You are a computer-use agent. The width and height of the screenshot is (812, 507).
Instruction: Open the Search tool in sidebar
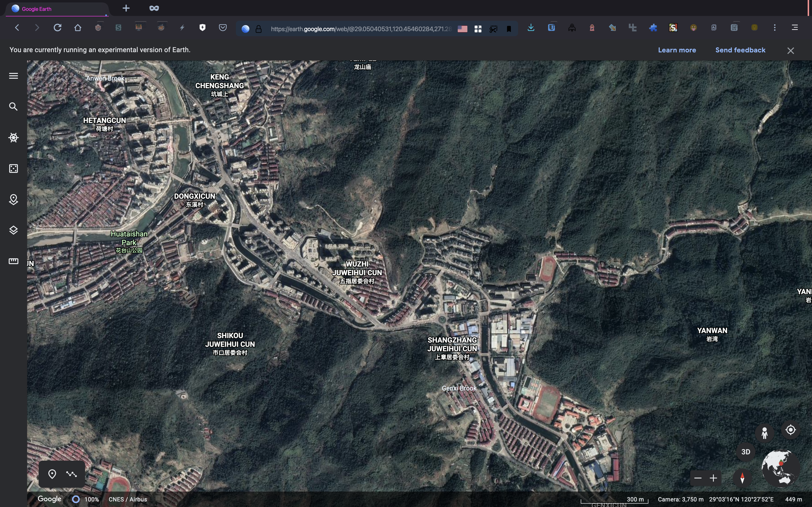pyautogui.click(x=14, y=107)
